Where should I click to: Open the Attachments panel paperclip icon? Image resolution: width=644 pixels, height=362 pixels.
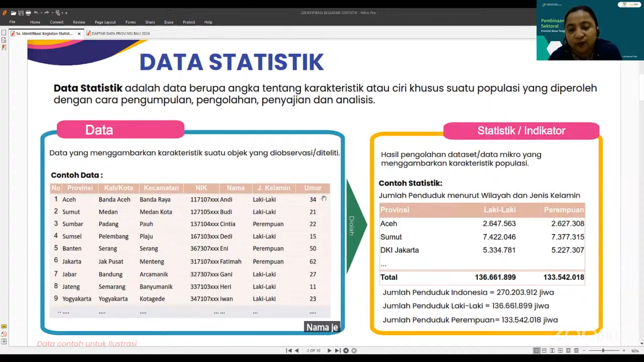pyautogui.click(x=4, y=334)
